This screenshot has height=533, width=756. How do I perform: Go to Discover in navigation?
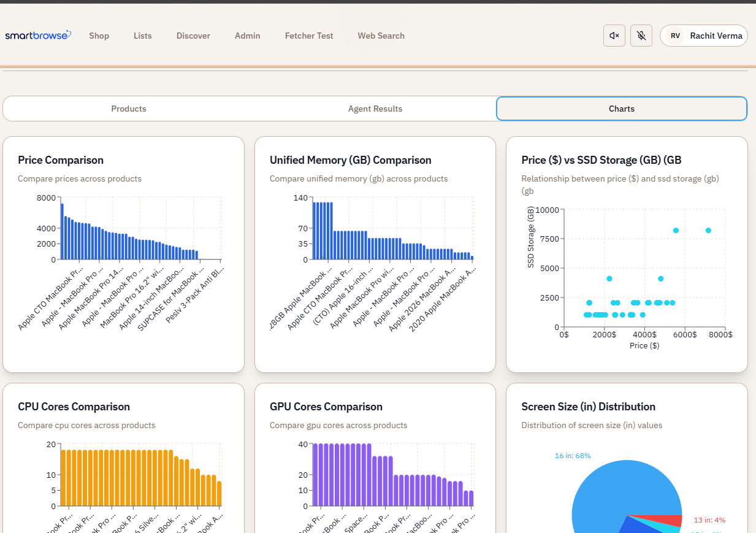click(193, 36)
